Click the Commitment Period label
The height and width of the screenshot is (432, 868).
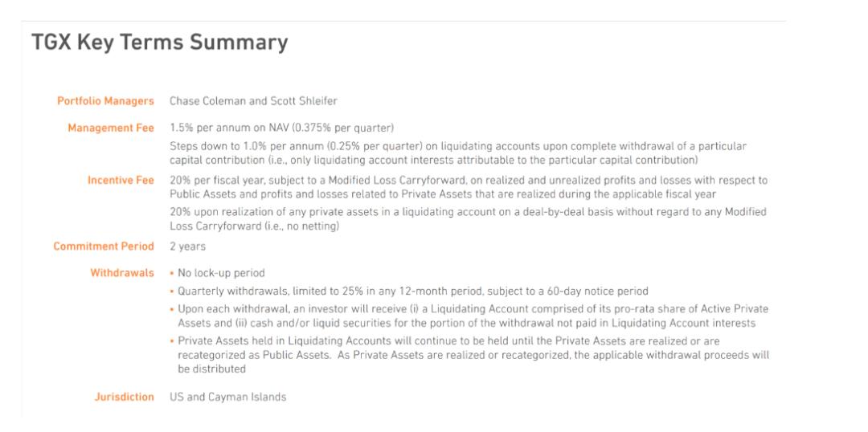coord(104,247)
